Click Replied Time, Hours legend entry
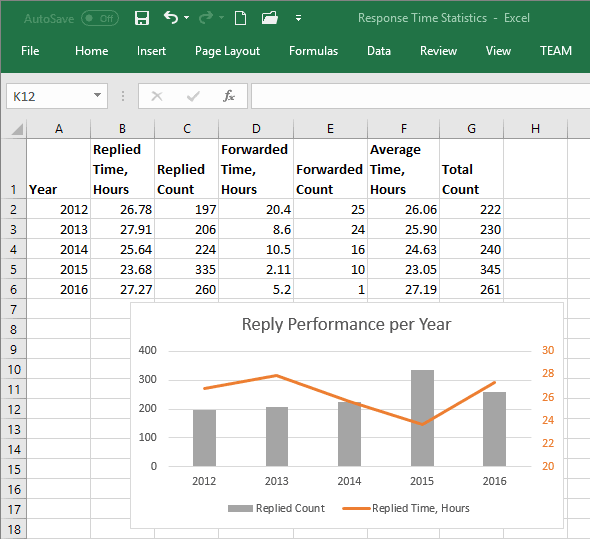Image resolution: width=590 pixels, height=539 pixels. coord(406,508)
